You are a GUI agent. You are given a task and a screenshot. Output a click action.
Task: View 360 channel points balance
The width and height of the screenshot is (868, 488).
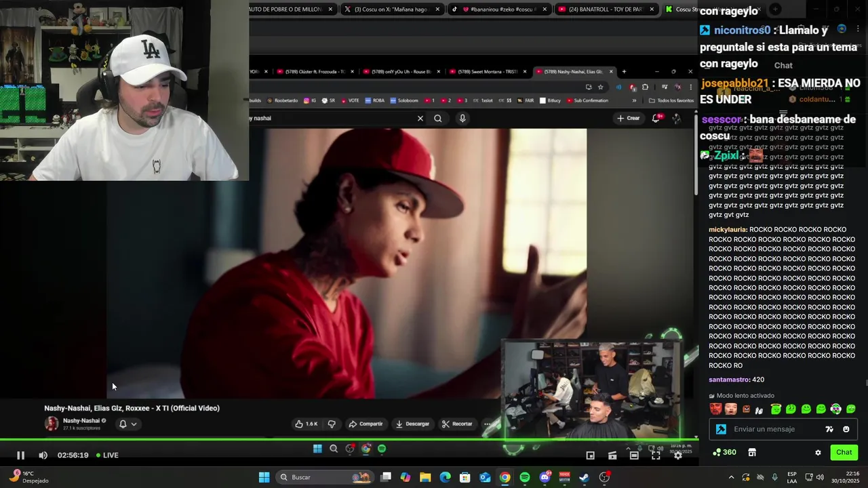(x=724, y=452)
